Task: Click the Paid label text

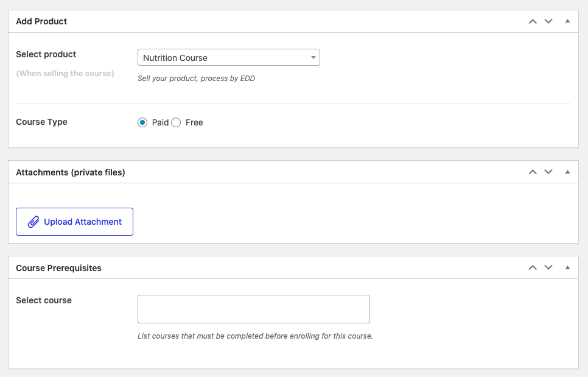Action: tap(160, 122)
